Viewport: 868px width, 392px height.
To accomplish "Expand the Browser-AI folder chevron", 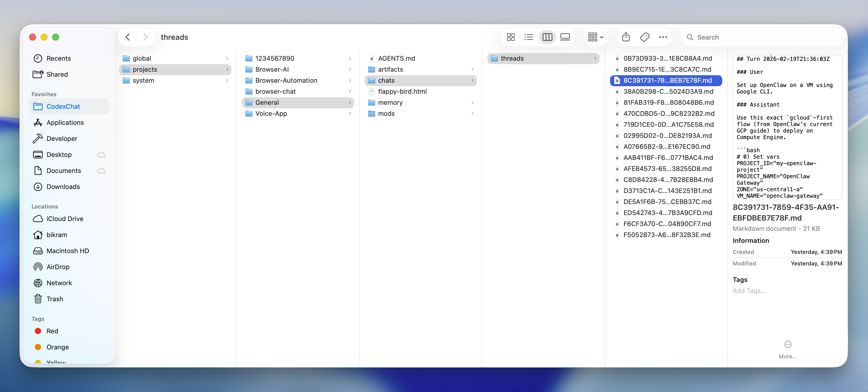I will tap(350, 69).
